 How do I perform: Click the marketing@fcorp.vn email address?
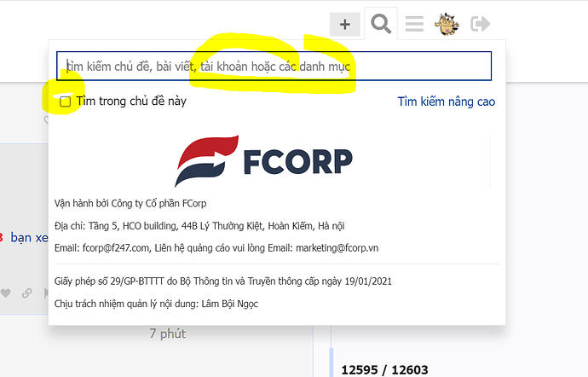pyautogui.click(x=337, y=248)
